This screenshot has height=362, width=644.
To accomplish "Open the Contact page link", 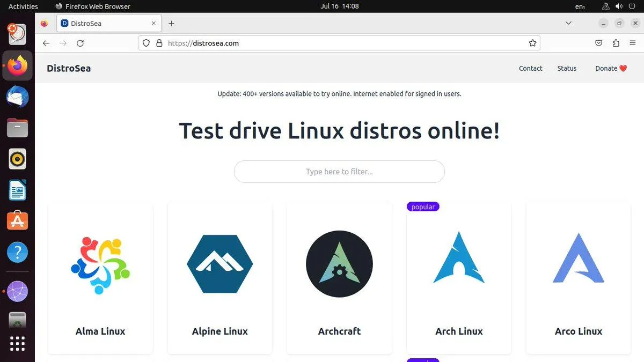I will pos(531,68).
